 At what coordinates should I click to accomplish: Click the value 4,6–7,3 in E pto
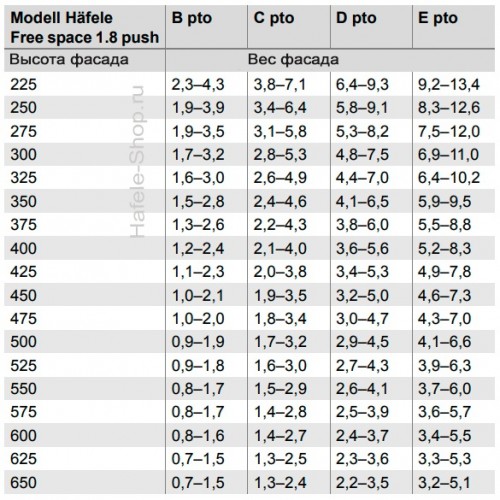click(x=445, y=296)
